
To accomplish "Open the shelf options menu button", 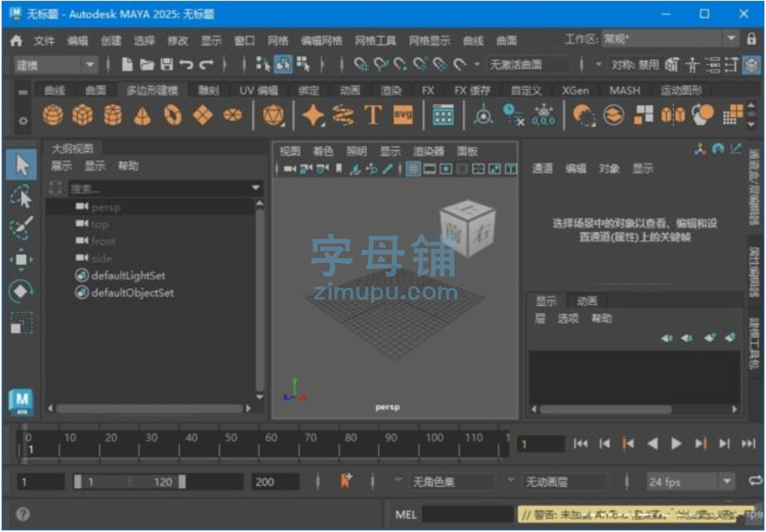I will click(x=23, y=120).
